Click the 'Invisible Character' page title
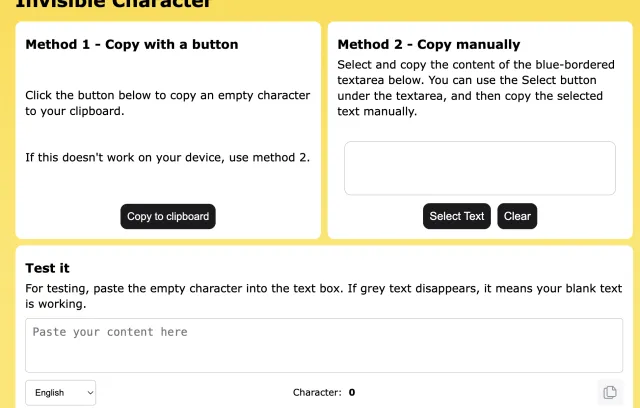Viewport: 640px width, 408px height. tap(113, 4)
